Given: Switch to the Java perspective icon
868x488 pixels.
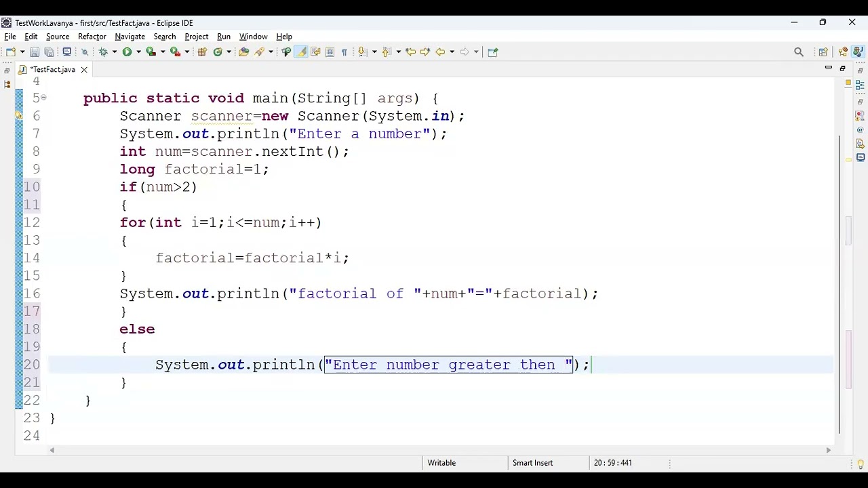Looking at the screenshot, I should (859, 52).
